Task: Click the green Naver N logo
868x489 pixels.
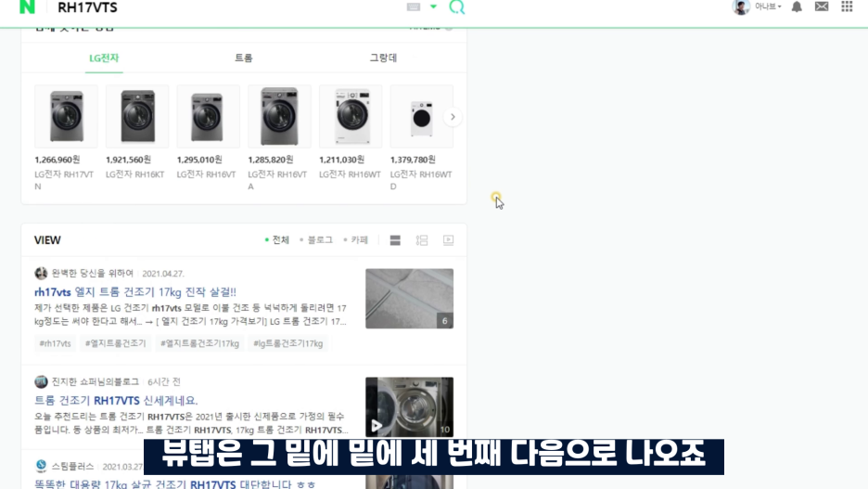Action: tap(27, 6)
